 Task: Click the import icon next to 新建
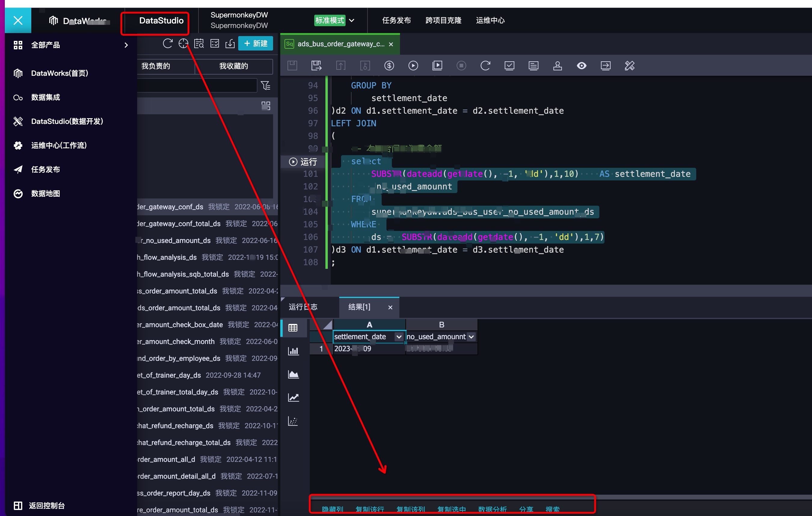(x=230, y=44)
